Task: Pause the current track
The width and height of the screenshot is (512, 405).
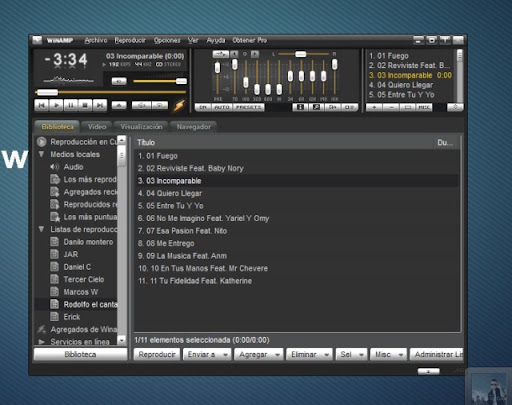Action: pos(71,105)
